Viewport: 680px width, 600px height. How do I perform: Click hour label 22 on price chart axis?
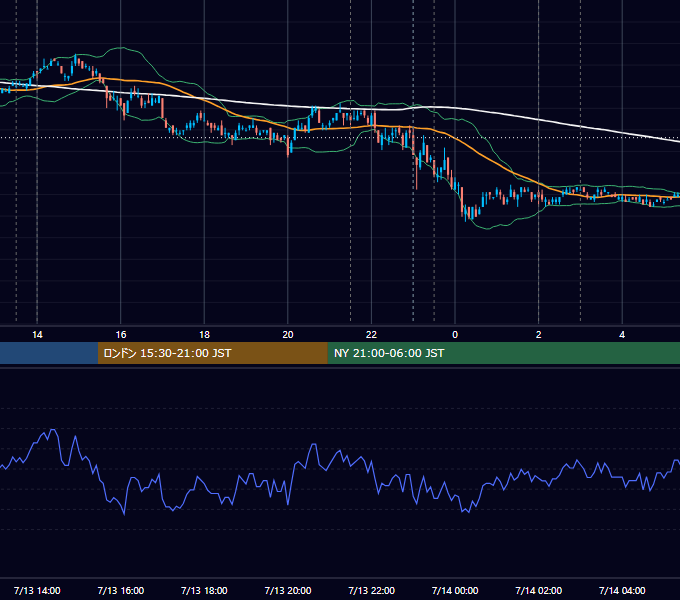click(x=372, y=335)
